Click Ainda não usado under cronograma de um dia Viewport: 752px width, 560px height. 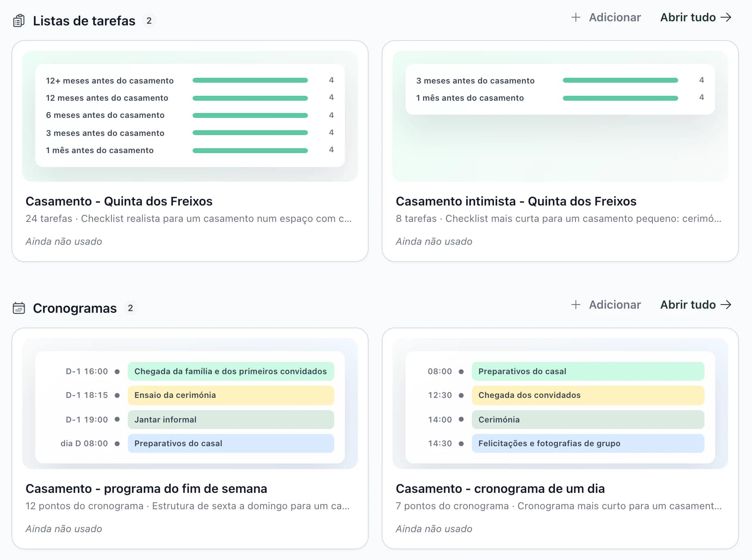tap(434, 529)
